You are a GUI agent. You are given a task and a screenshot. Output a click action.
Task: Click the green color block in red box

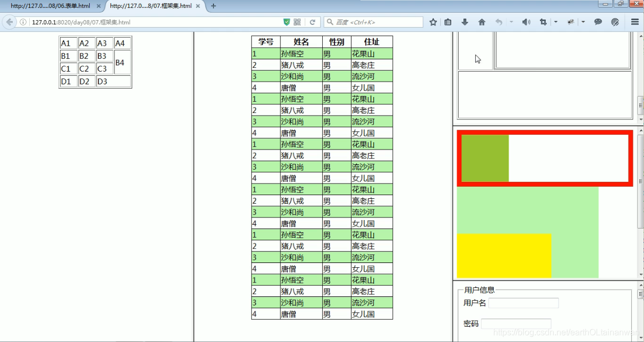point(485,158)
